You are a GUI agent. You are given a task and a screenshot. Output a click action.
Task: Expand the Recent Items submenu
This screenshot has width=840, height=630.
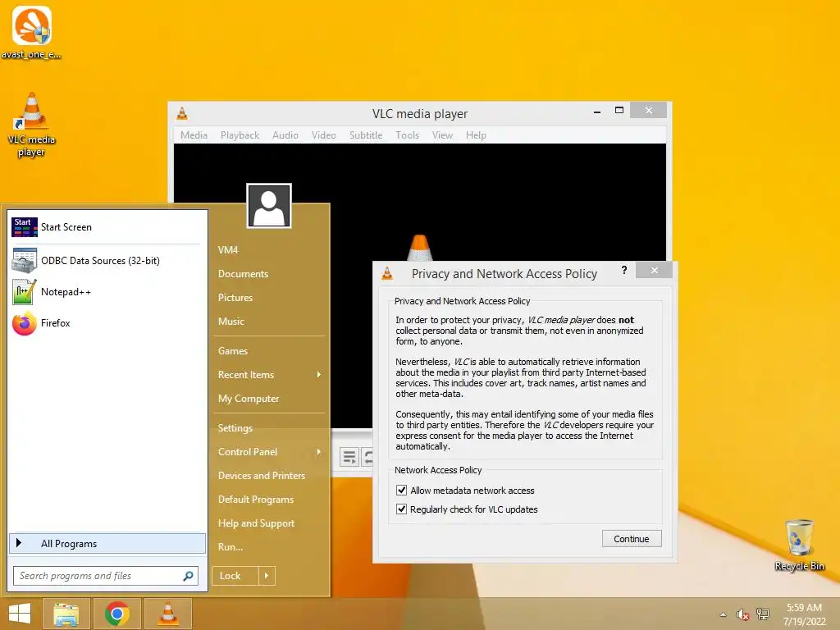[x=269, y=375]
